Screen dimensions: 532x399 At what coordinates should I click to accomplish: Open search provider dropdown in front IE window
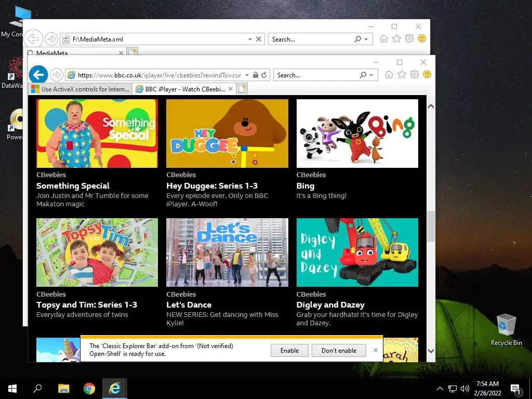(371, 75)
